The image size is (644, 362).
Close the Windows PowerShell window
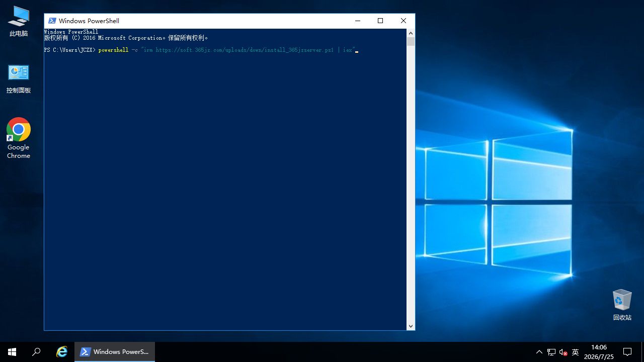coord(404,21)
